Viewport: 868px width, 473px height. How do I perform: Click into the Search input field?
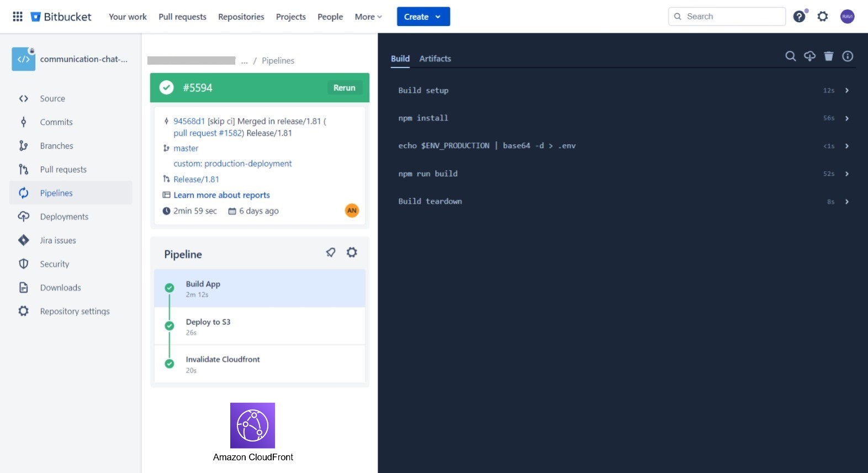[x=732, y=17]
